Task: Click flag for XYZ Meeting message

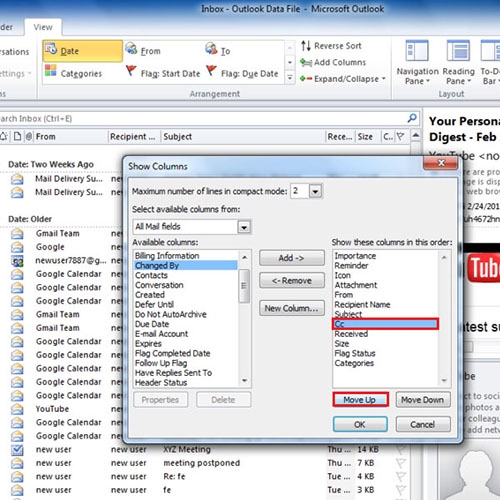Action: [x=401, y=450]
